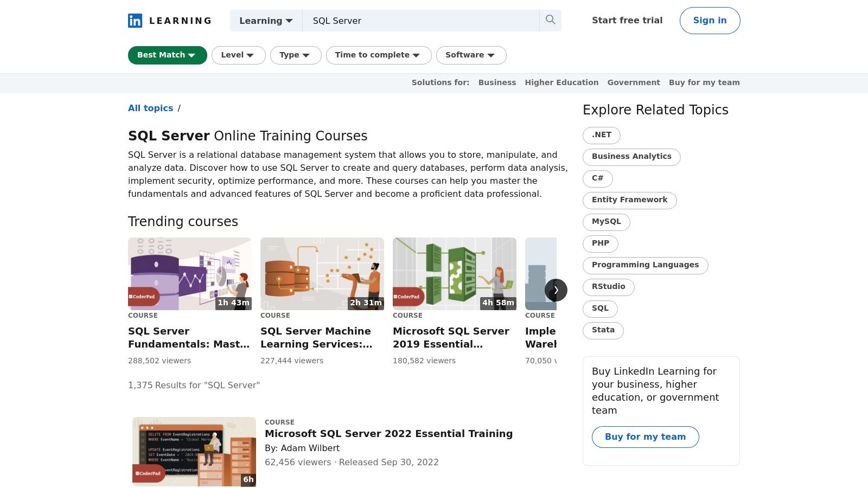This screenshot has height=488, width=868.
Task: Open SQL Server Fundamentals course thumbnail
Action: (x=190, y=274)
